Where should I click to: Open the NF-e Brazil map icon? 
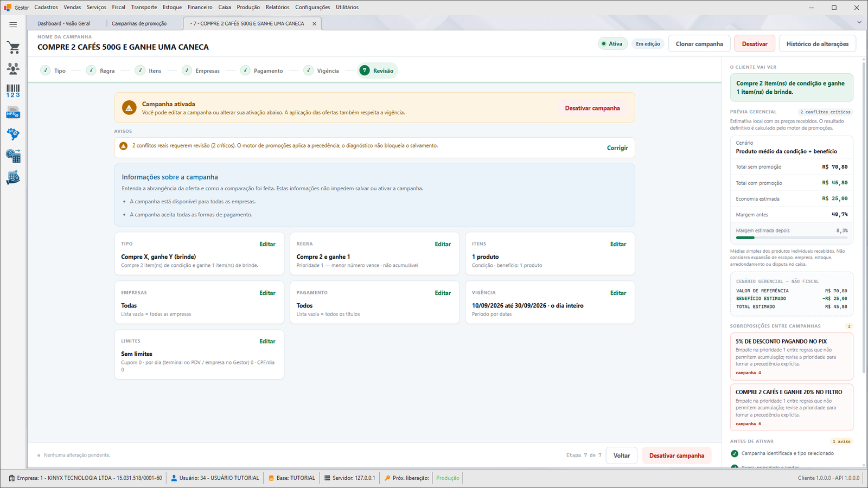pos(13,134)
